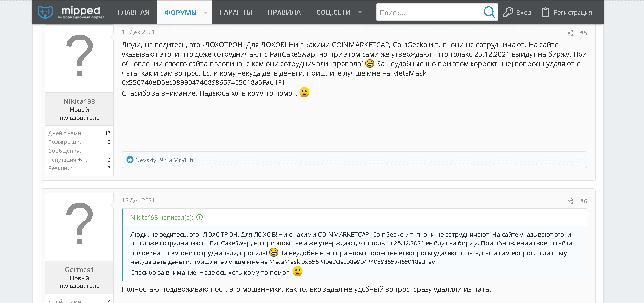Click the key icon for login
The height and width of the screenshot is (303, 644).
tap(508, 12)
